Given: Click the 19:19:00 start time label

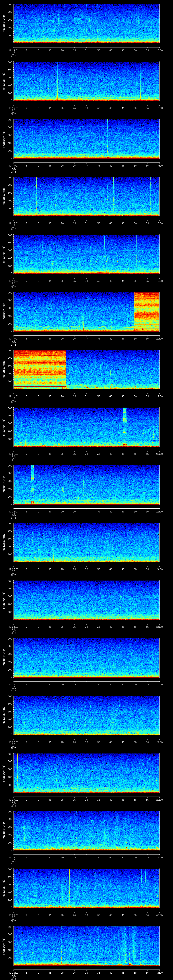Looking at the screenshot, I should [13, 339].
